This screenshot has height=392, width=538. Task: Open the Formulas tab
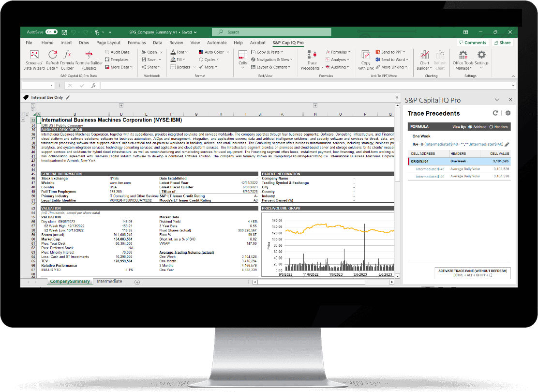(x=136, y=43)
